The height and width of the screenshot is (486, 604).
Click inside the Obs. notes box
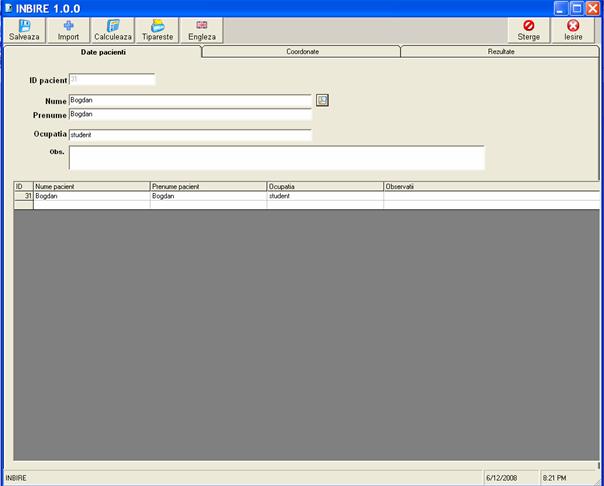[276, 158]
